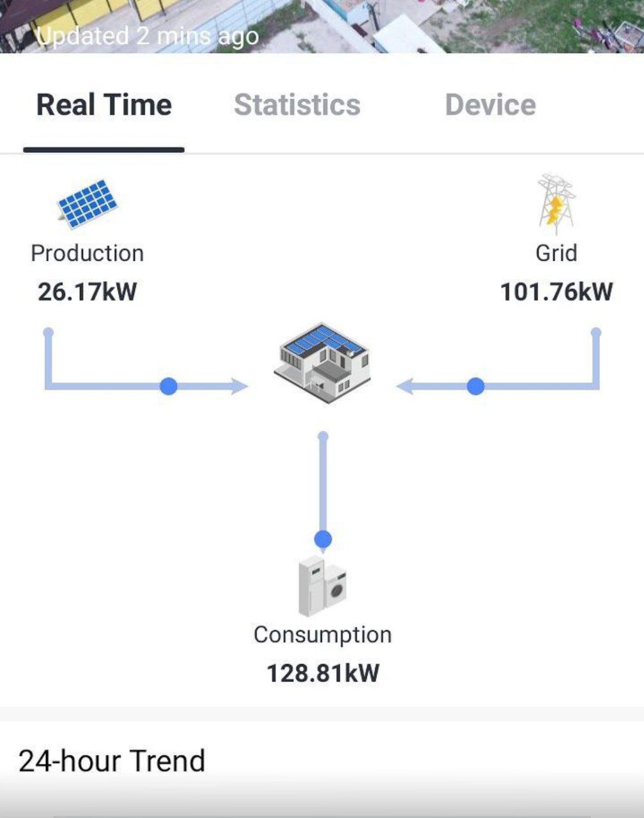The width and height of the screenshot is (644, 818).
Task: Click the blue dot on production flow line
Action: [169, 386]
